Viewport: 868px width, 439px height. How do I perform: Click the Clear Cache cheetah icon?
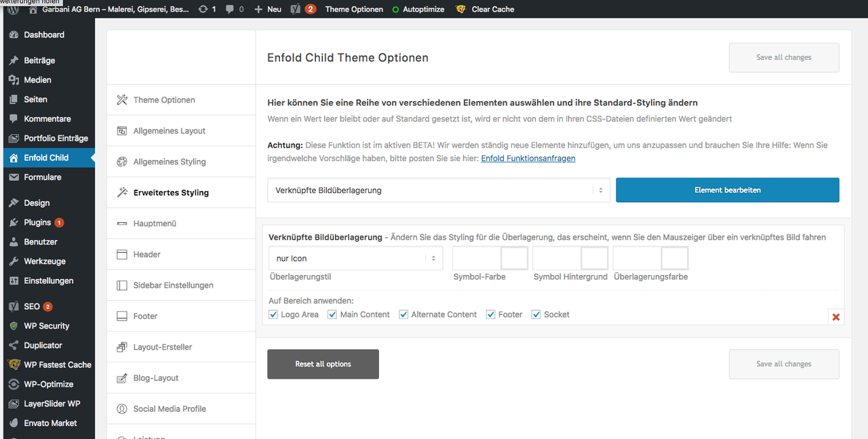click(460, 9)
